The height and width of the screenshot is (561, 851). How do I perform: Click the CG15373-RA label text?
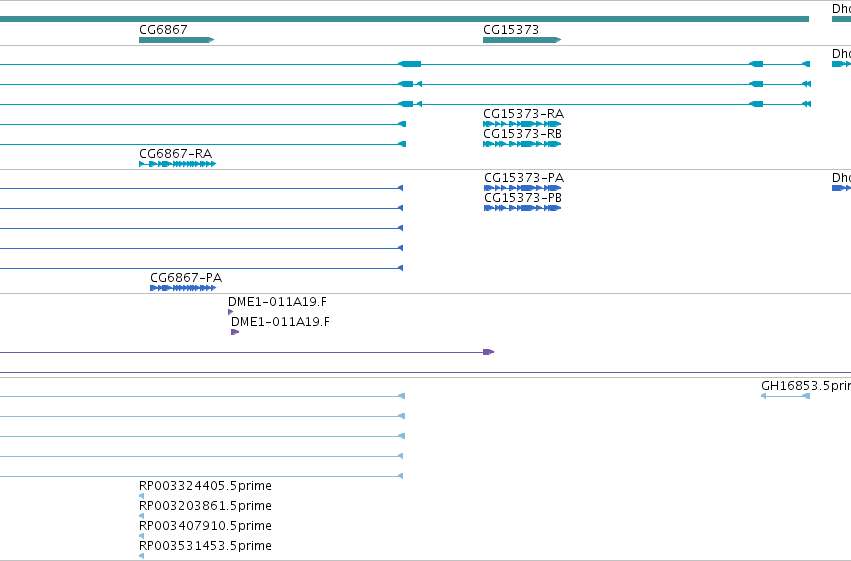click(x=523, y=114)
